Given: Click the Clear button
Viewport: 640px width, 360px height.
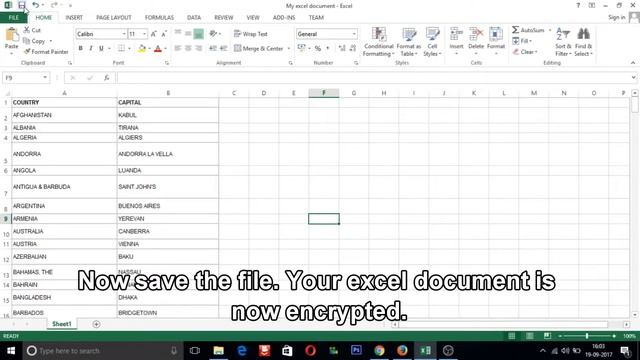Looking at the screenshot, I should tap(525, 52).
